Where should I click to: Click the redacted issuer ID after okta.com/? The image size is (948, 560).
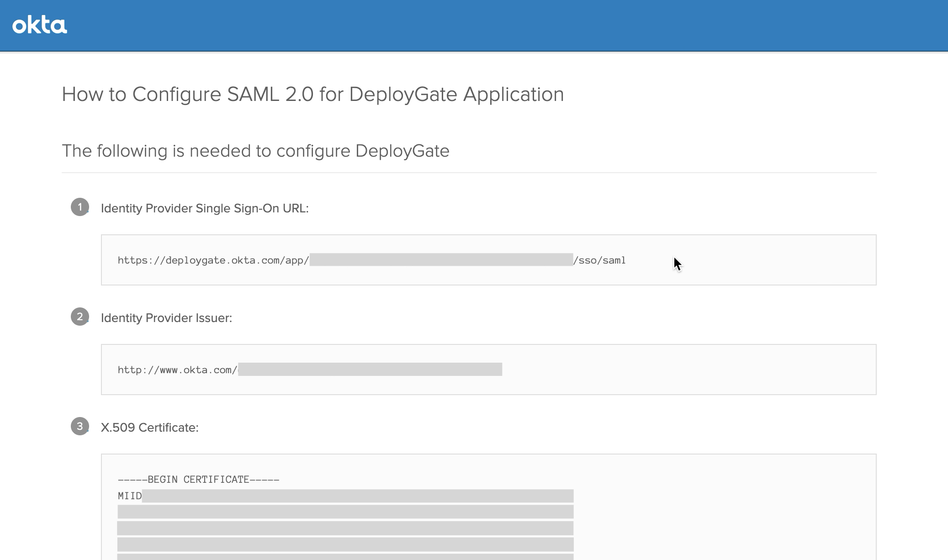(370, 370)
